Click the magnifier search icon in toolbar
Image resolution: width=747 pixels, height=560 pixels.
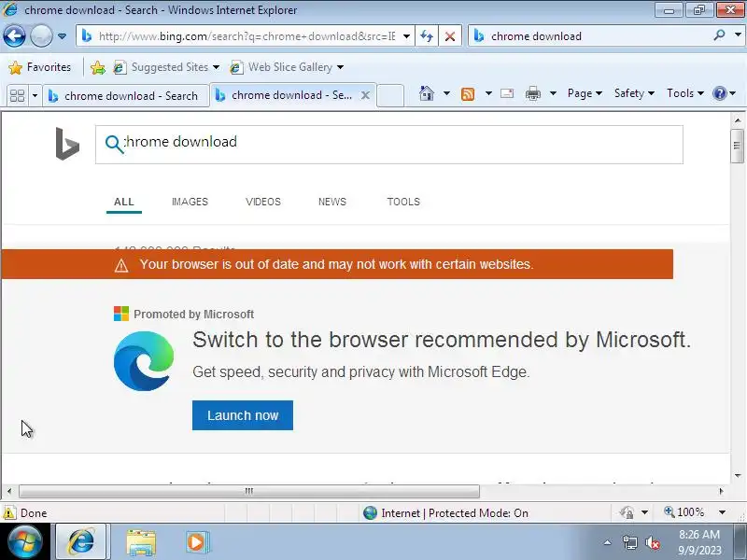[719, 35]
